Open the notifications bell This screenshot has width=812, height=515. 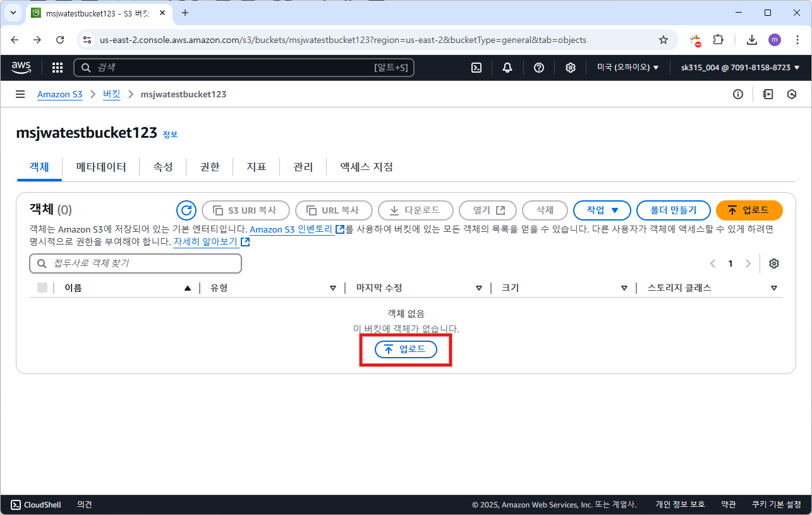click(507, 68)
